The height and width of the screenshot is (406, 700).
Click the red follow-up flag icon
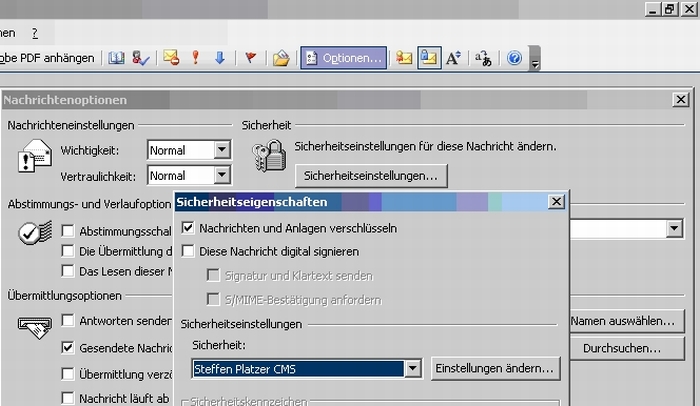pos(250,58)
